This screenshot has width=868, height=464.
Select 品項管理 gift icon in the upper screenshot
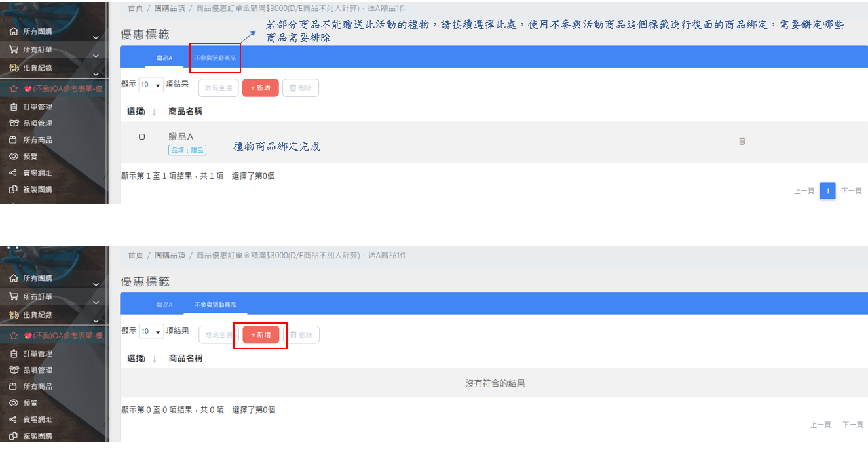tap(13, 123)
